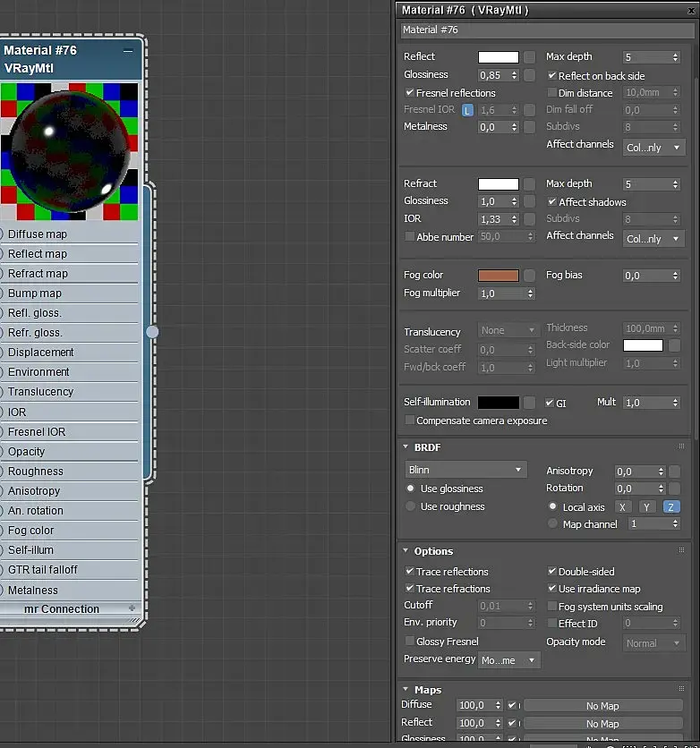Grab the Maps rollout drag handle

[681, 688]
